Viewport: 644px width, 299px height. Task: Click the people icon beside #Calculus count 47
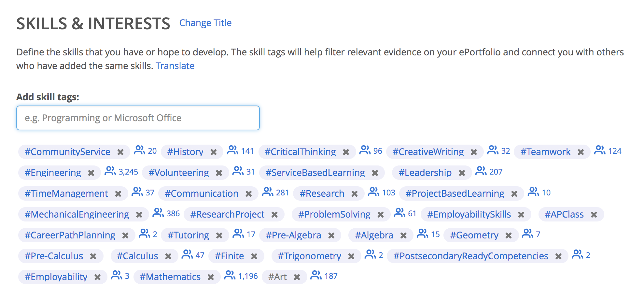(187, 254)
